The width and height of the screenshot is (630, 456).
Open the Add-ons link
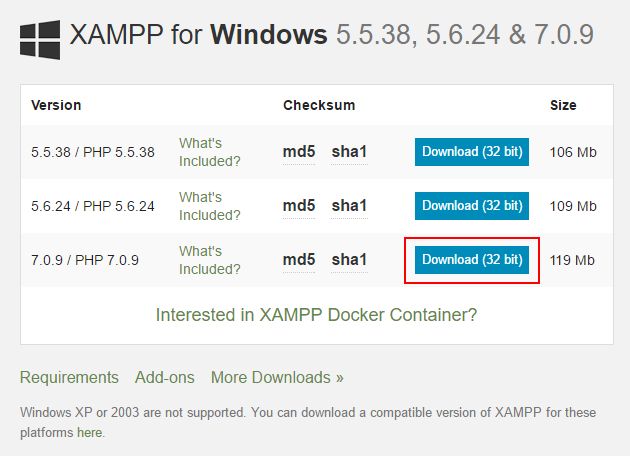164,378
